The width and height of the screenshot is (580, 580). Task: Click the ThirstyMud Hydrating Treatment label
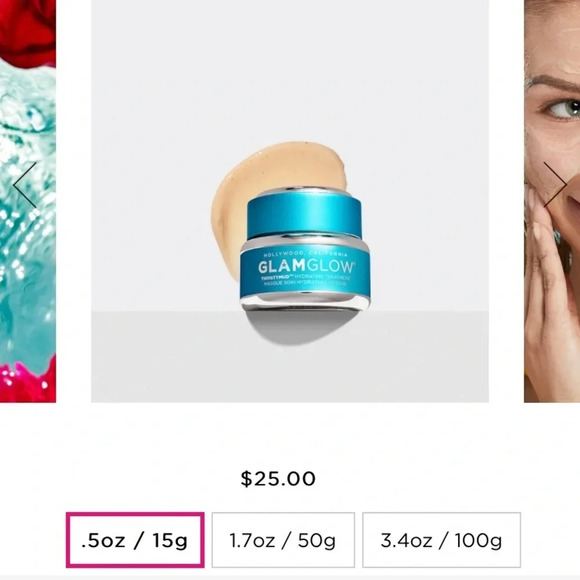point(306,280)
